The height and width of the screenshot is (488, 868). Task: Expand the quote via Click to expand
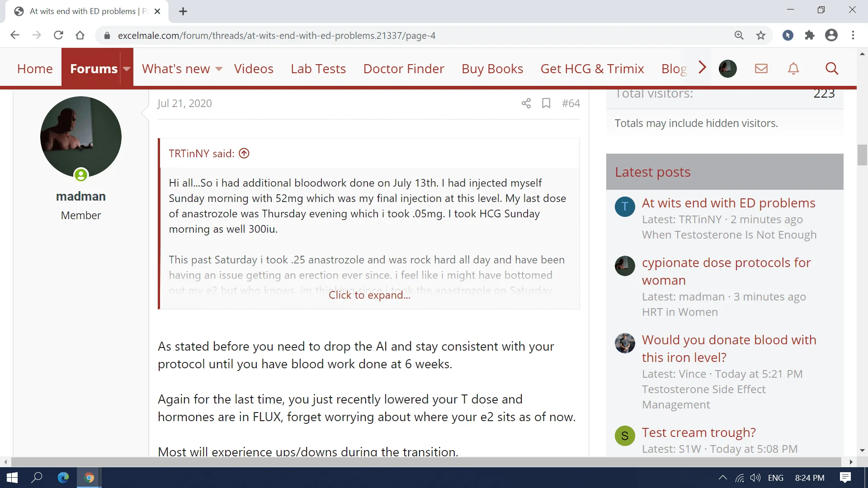[x=369, y=295]
